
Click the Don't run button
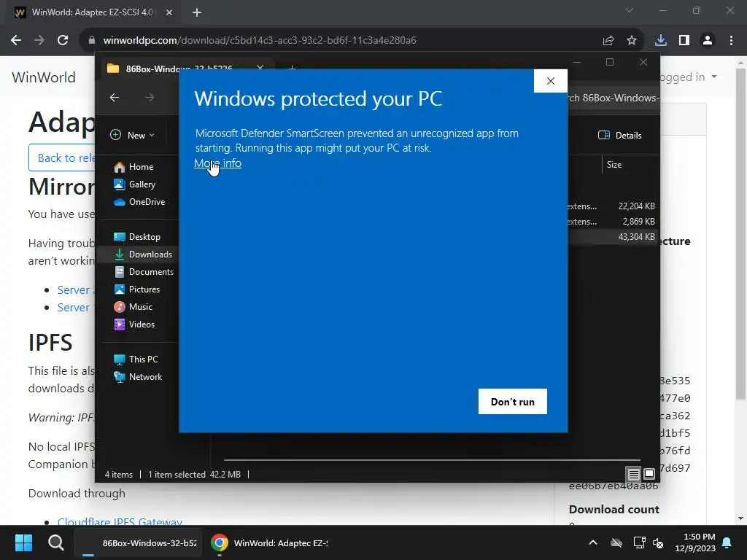pyautogui.click(x=513, y=402)
